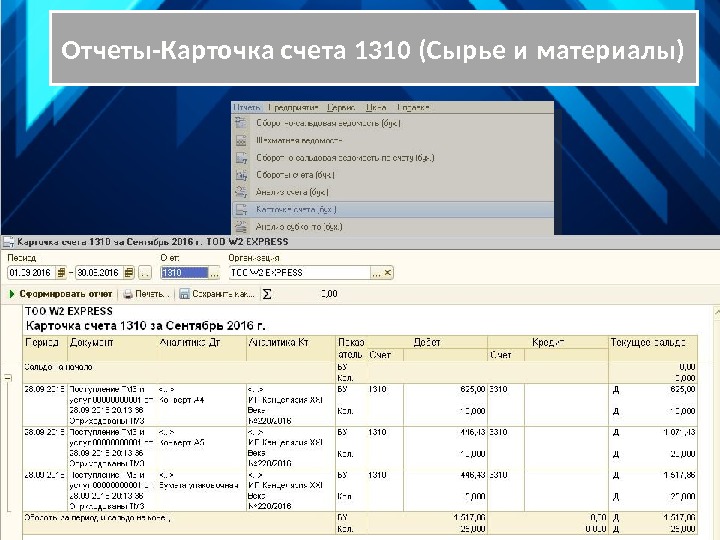Open the Справка menu
The width and height of the screenshot is (720, 540).
coord(413,107)
